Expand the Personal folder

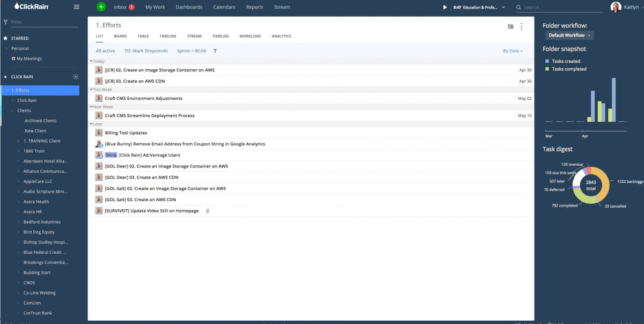pos(6,48)
